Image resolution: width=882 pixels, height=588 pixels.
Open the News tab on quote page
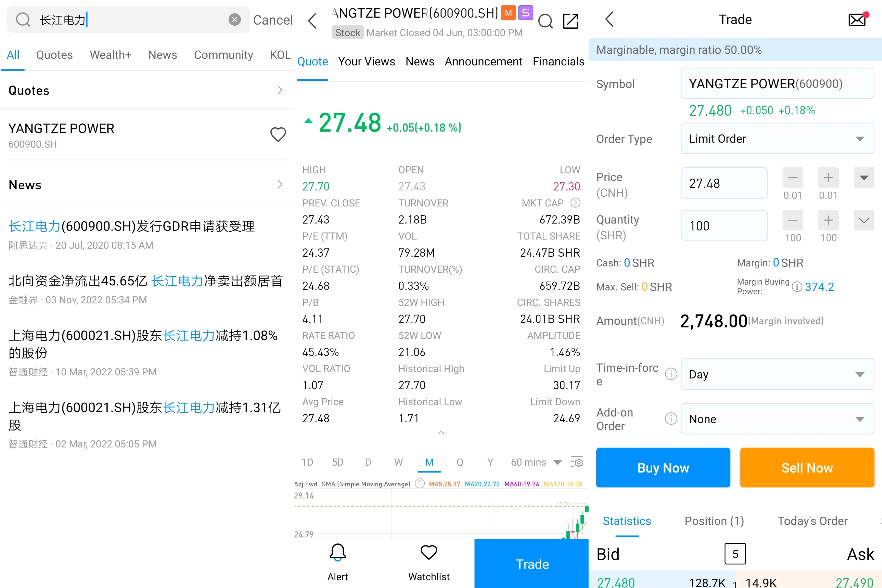(x=420, y=62)
